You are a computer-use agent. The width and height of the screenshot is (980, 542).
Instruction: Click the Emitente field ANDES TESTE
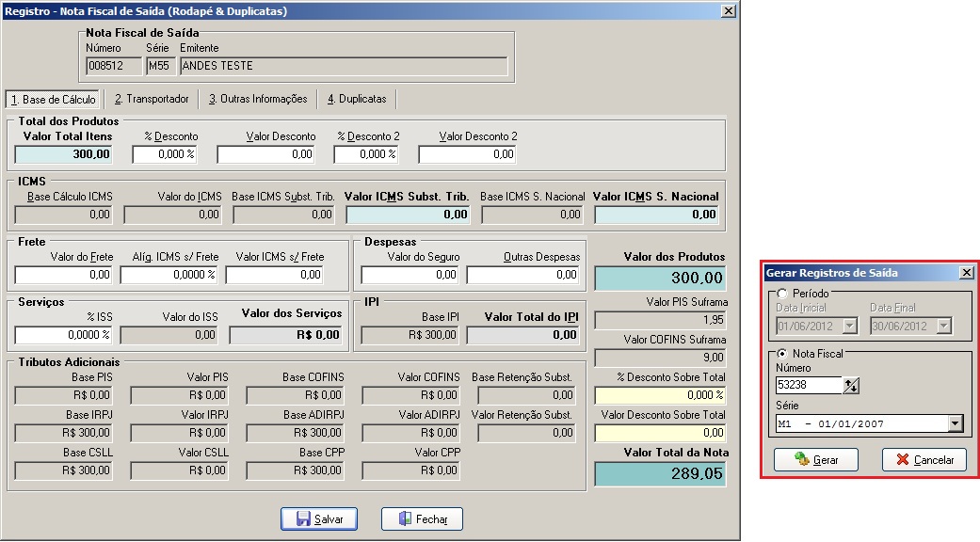tap(344, 66)
